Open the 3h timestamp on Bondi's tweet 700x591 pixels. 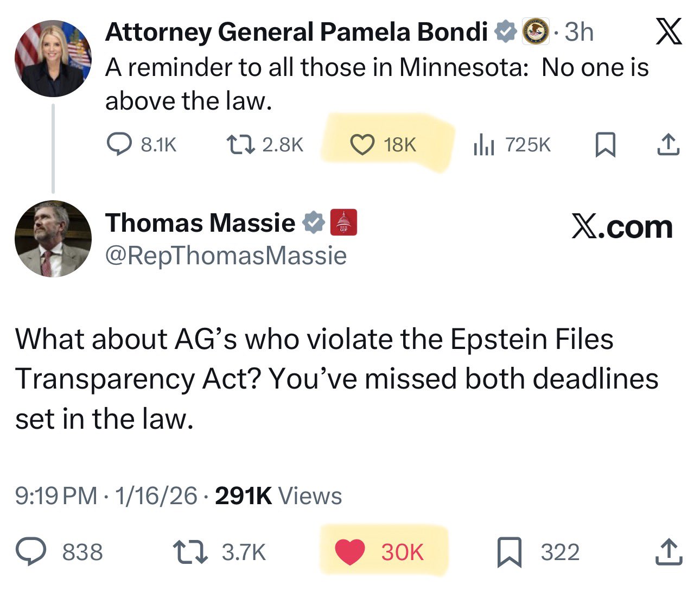click(x=578, y=31)
